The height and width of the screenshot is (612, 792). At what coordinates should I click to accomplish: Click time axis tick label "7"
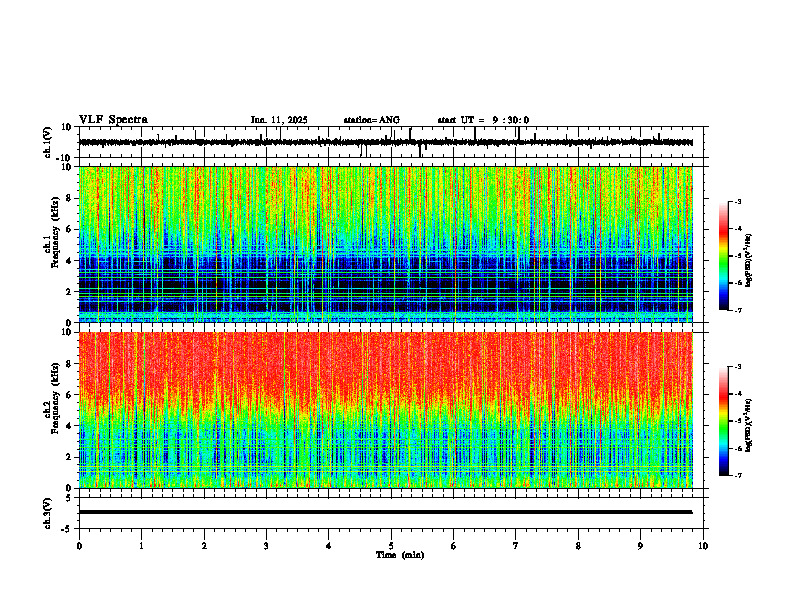coord(516,546)
